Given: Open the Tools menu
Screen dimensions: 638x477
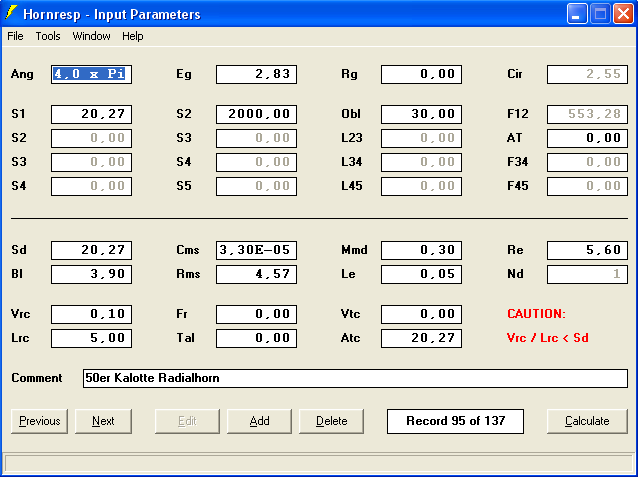Looking at the screenshot, I should [x=48, y=36].
